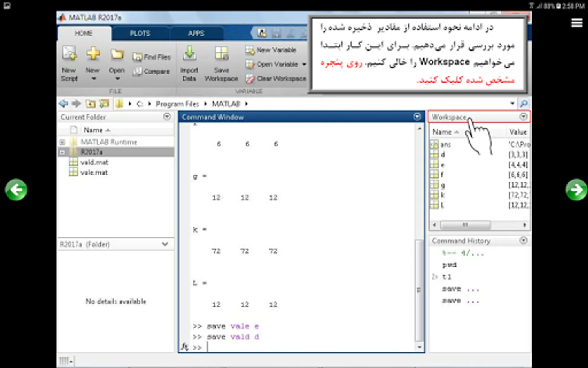Click the Command Window title bar
The image size is (588, 368).
click(301, 117)
